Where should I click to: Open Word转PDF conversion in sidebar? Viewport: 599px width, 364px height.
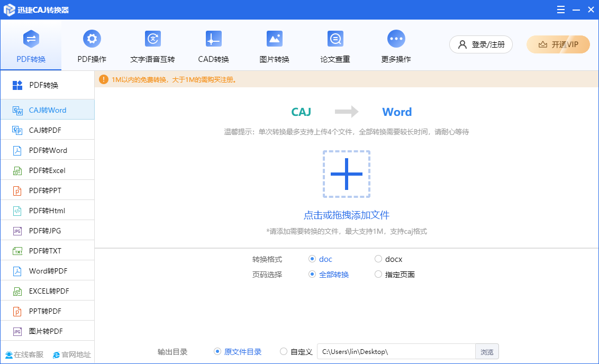tap(47, 271)
